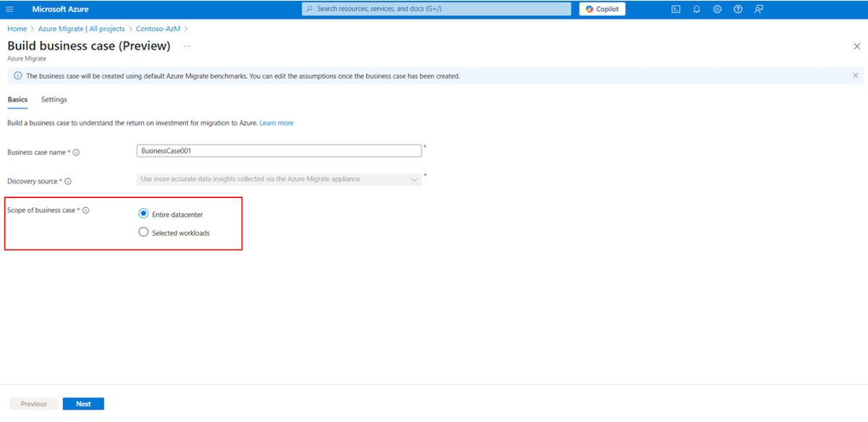Open Azure Cloud Shell from top bar

(675, 9)
